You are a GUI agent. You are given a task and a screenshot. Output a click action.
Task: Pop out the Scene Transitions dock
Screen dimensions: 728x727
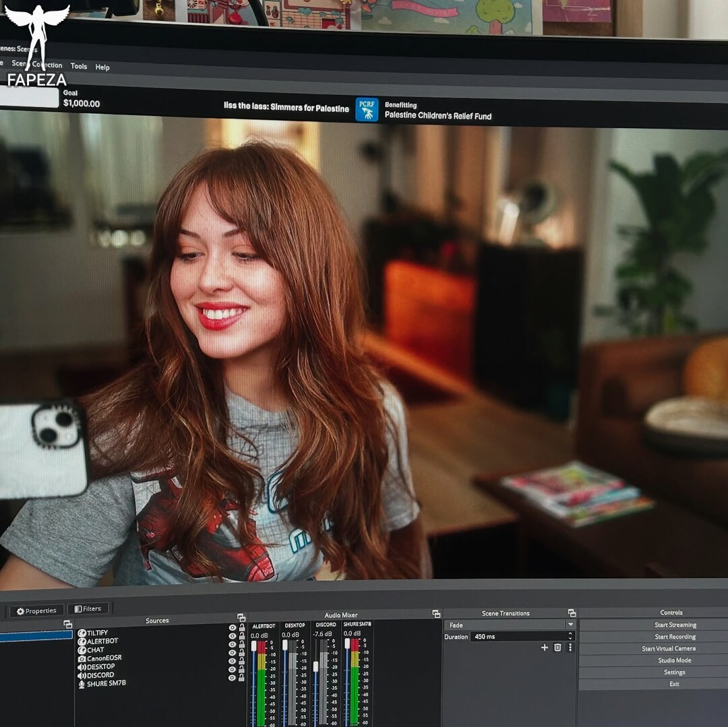[572, 613]
